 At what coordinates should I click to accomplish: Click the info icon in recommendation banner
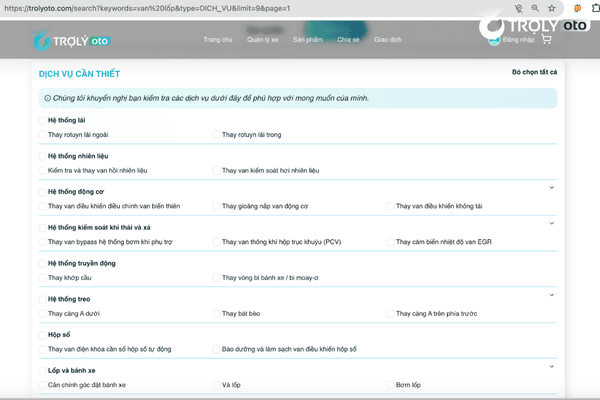47,98
